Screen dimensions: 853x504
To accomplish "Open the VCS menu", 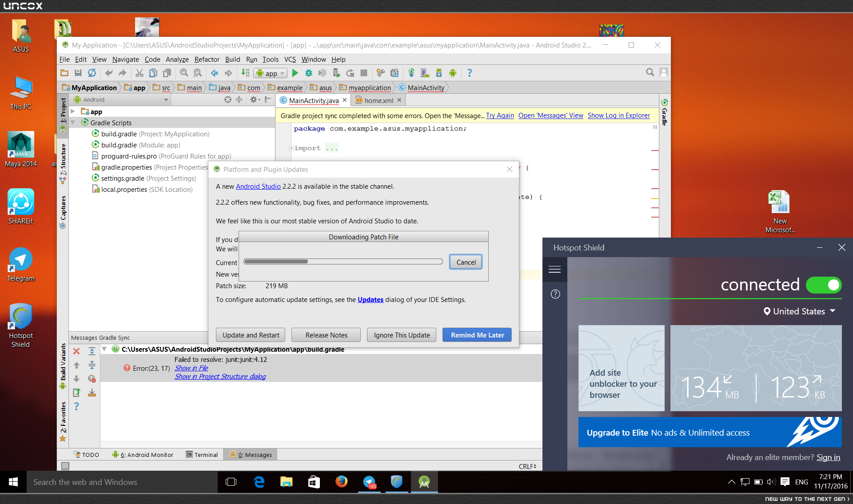I will (290, 60).
